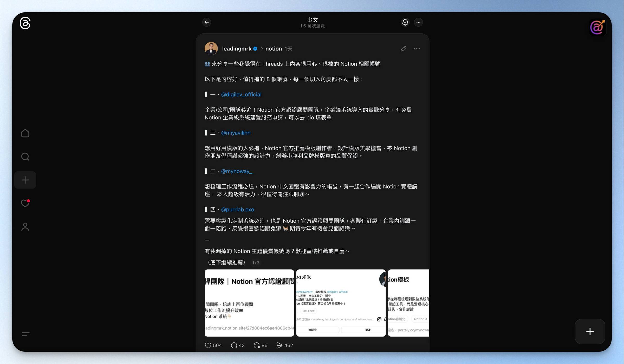This screenshot has width=624, height=364.
Task: Open the first attached image thumbnail
Action: (x=249, y=303)
